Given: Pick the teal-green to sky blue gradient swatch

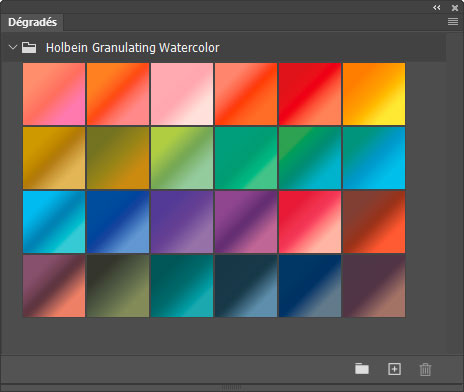Looking at the screenshot, I should [374, 158].
